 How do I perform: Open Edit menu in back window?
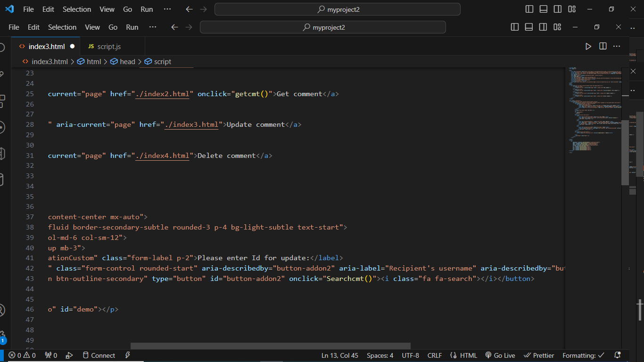[x=48, y=9]
